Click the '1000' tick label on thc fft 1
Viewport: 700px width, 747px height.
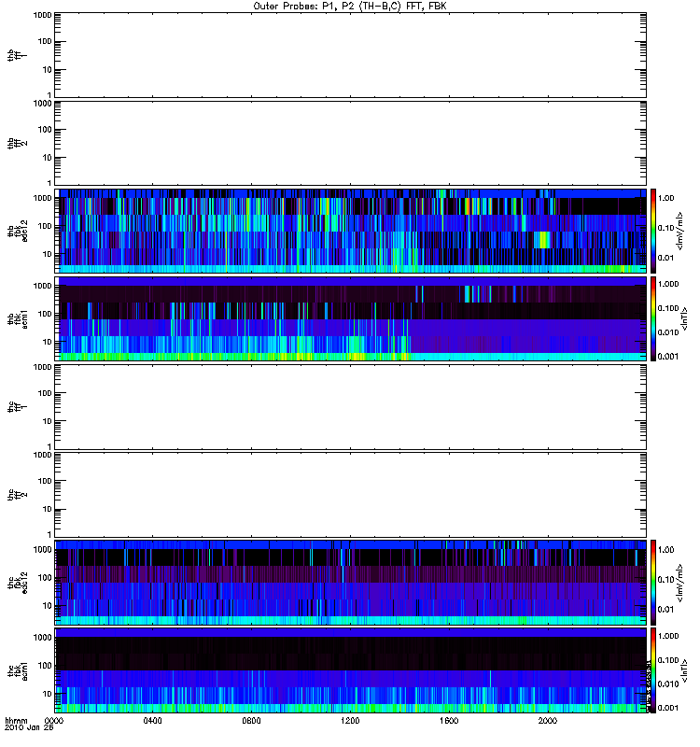[42, 367]
